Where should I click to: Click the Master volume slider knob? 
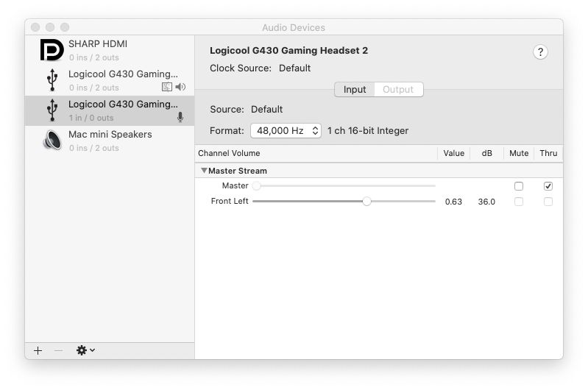257,185
